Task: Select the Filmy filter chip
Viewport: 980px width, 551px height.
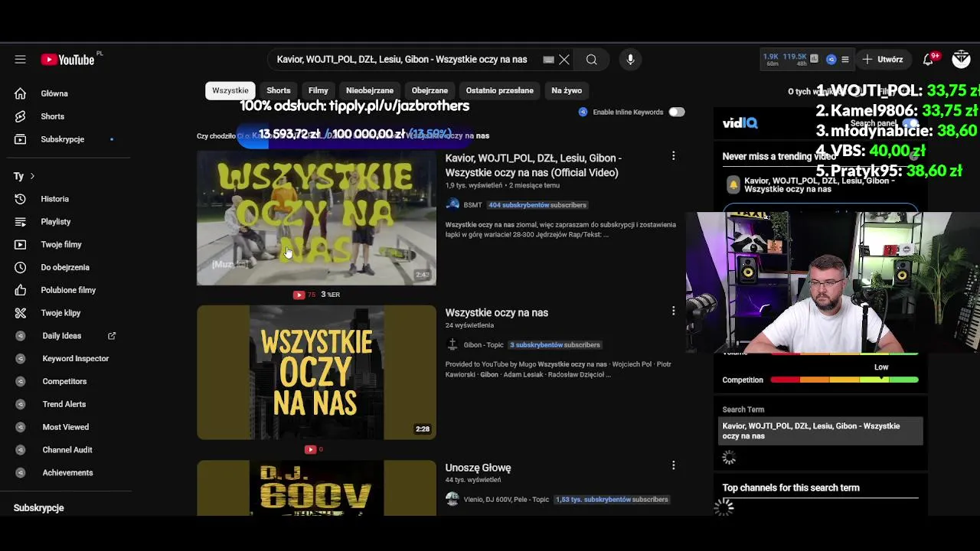Action: click(x=318, y=90)
